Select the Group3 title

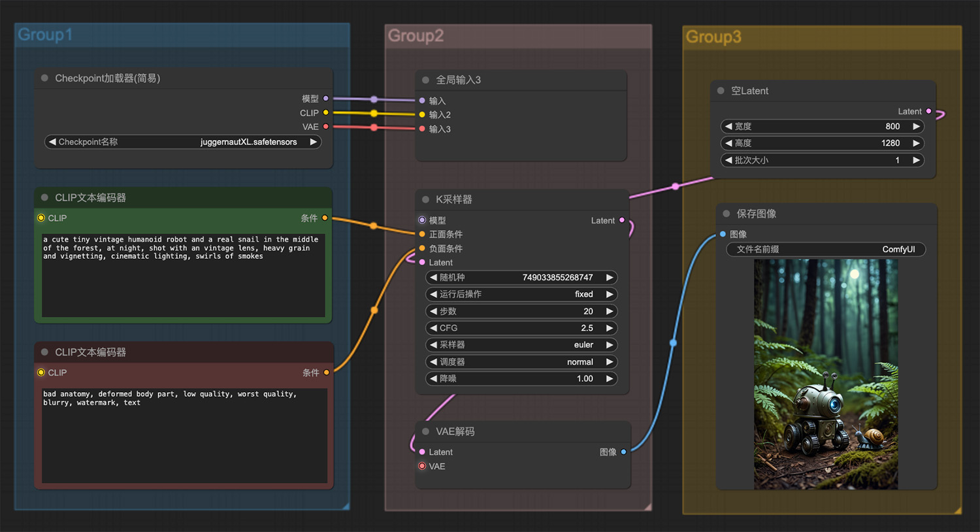pos(713,37)
